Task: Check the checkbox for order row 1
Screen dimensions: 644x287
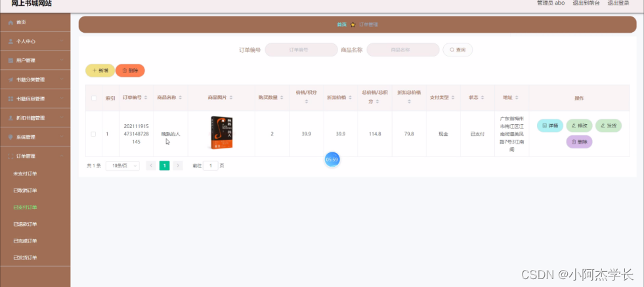Action: (x=93, y=134)
